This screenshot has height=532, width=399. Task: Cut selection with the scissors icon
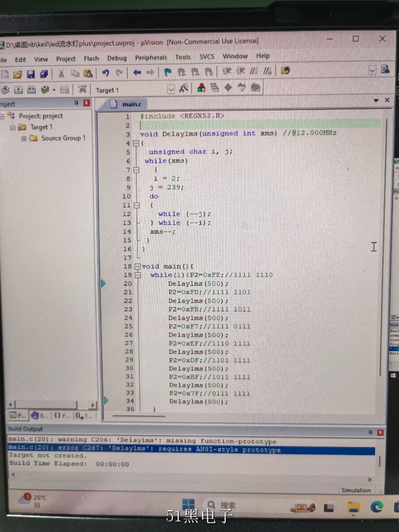[x=61, y=73]
